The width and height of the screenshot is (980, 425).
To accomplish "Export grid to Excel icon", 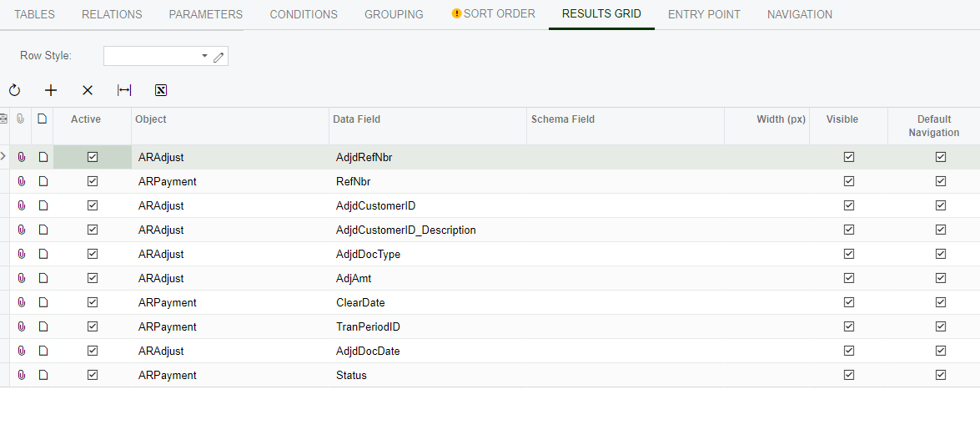I will tap(161, 91).
